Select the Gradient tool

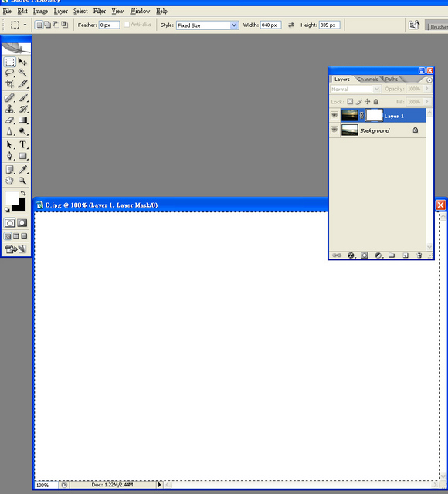pyautogui.click(x=22, y=120)
